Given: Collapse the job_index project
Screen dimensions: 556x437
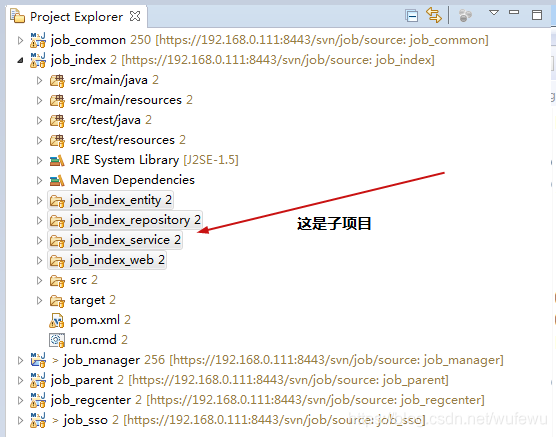Looking at the screenshot, I should coord(21,60).
